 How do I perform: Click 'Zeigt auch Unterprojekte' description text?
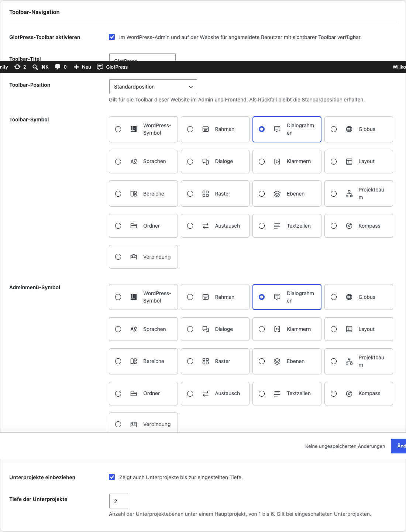(181, 477)
